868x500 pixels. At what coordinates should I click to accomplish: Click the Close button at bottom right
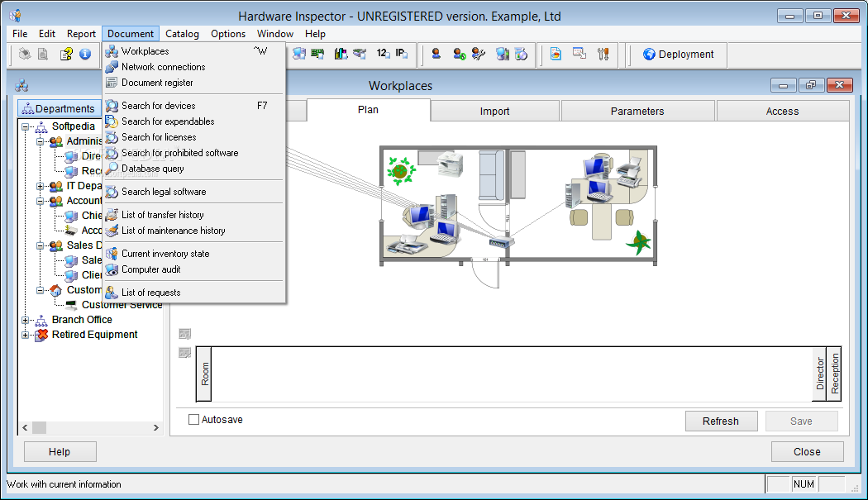(x=807, y=452)
